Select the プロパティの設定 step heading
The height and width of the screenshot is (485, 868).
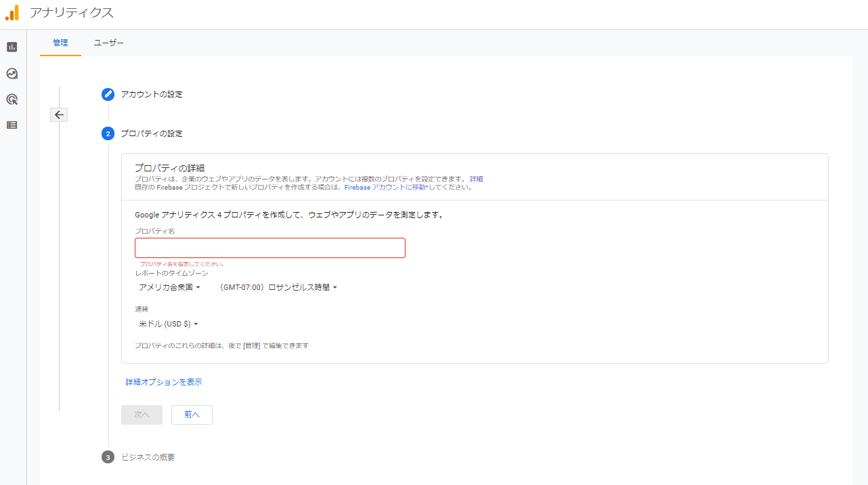pyautogui.click(x=152, y=133)
